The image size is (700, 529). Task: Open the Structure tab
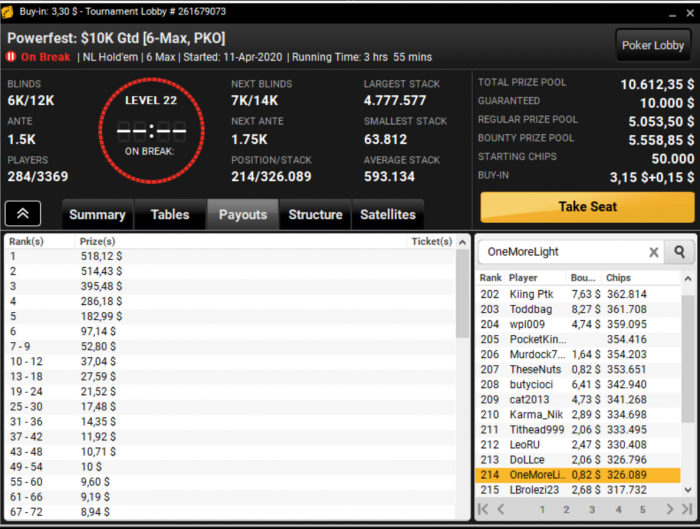pyautogui.click(x=315, y=214)
